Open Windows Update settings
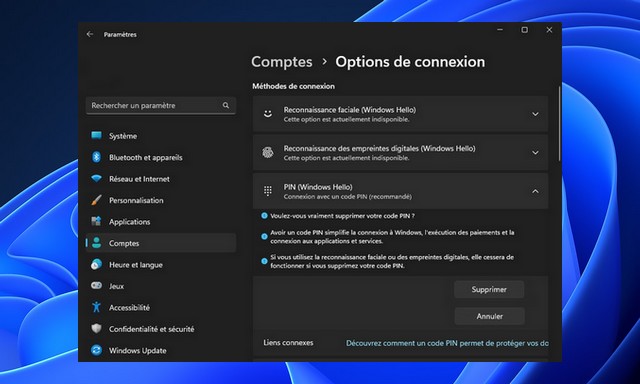The height and width of the screenshot is (384, 640). point(161,351)
